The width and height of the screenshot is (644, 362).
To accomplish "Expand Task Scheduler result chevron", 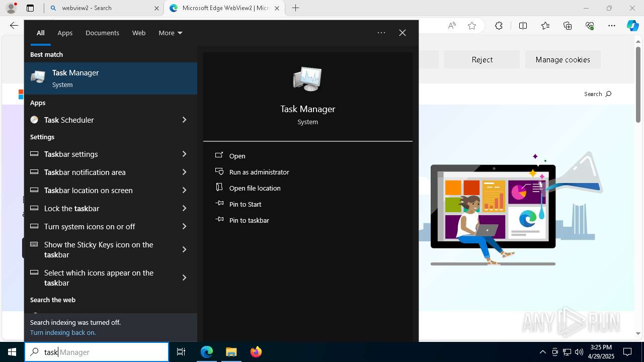I will coord(184,120).
